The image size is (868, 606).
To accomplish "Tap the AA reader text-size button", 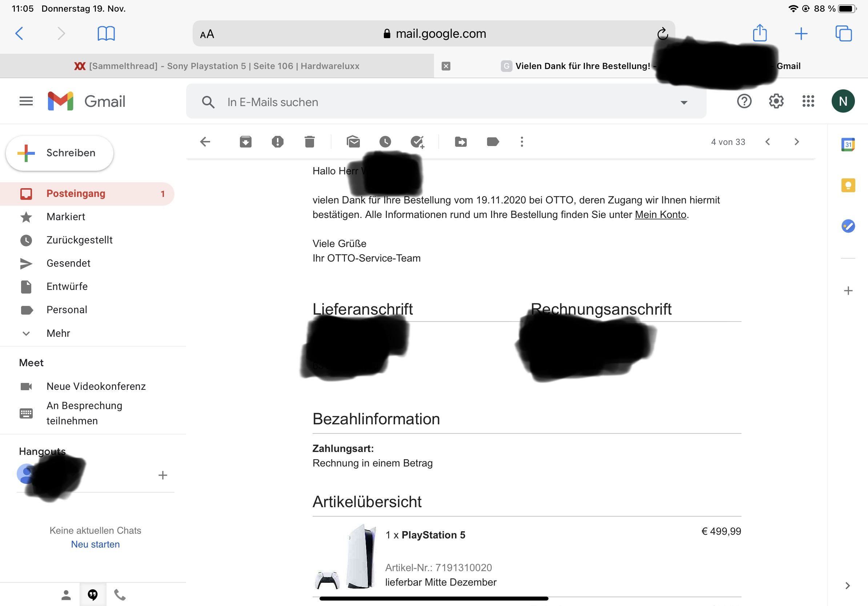I will click(x=207, y=35).
